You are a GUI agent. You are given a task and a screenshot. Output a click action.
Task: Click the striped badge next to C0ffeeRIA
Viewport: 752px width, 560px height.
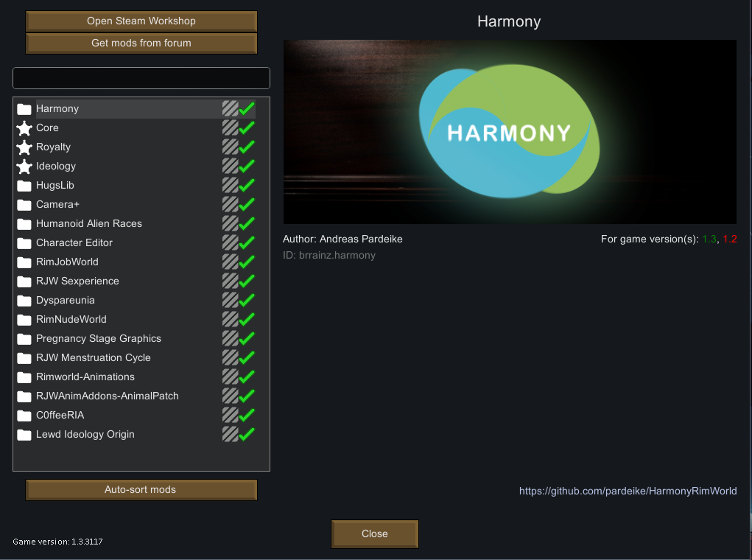pos(230,415)
